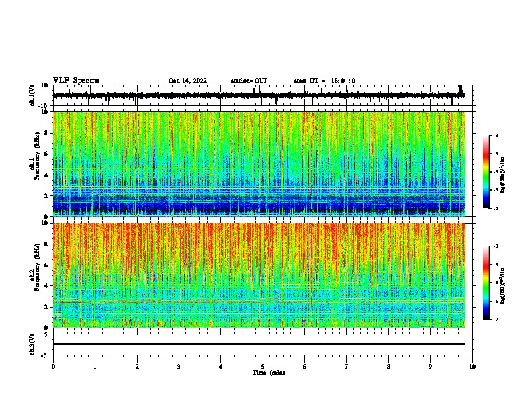The image size is (532, 411).
Task: Click the "Time (min)" axis label
Action: (269, 373)
